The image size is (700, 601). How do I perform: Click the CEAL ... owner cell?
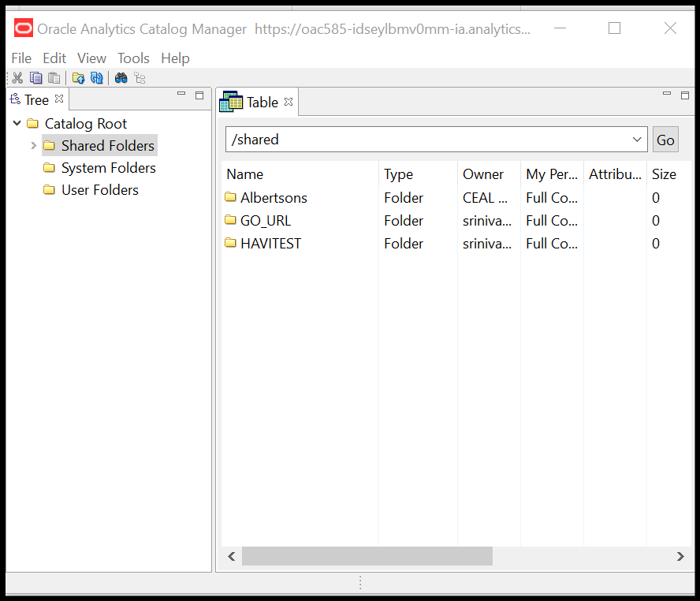[x=485, y=198]
